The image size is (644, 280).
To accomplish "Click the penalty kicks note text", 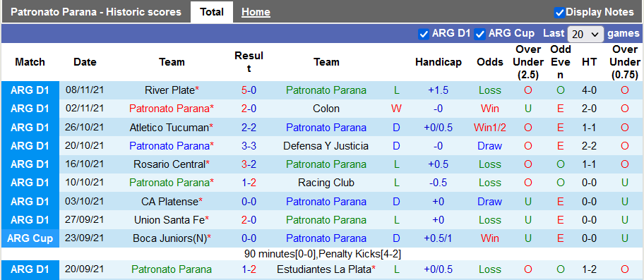I will click(x=323, y=254).
